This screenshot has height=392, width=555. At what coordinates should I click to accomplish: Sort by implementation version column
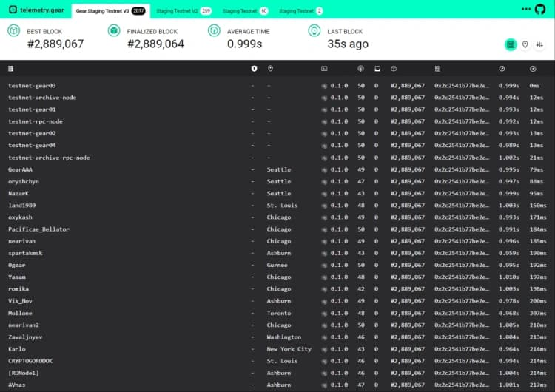324,69
